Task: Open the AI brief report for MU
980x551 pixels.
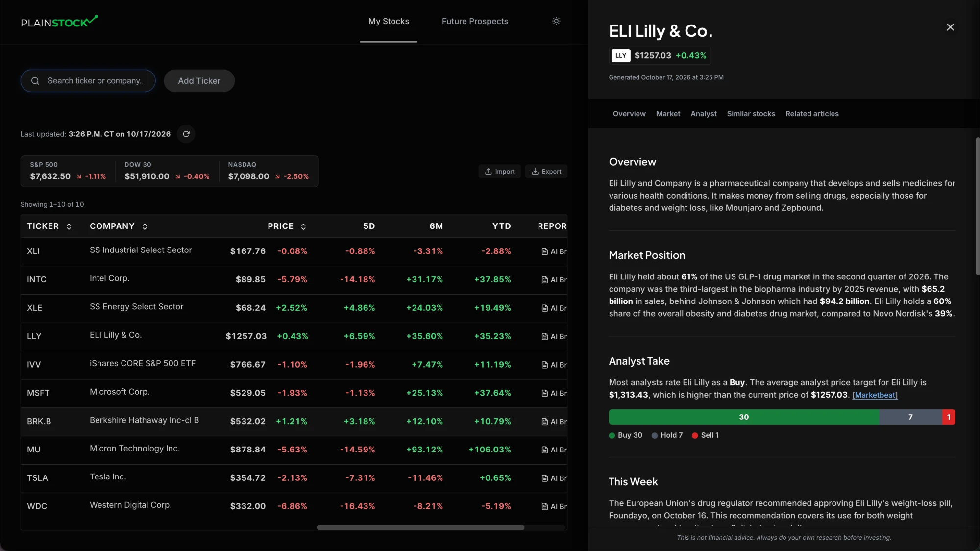Action: pos(554,450)
